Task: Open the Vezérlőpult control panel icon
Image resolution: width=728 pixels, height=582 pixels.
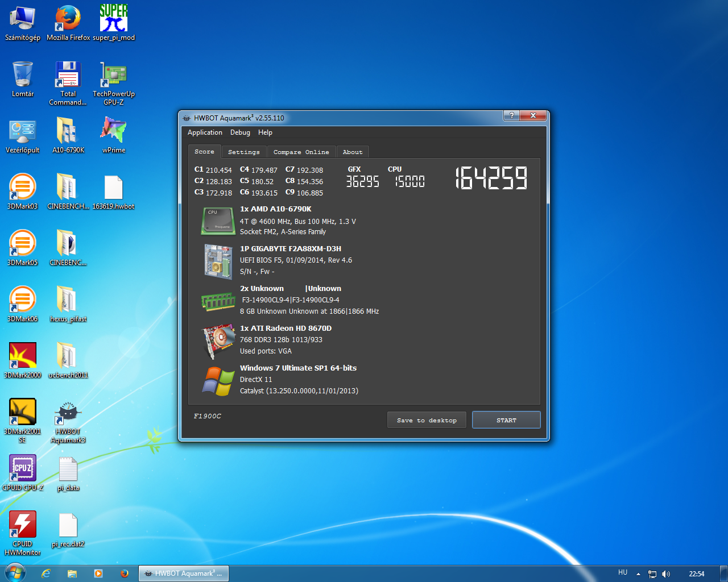Action: click(x=23, y=136)
